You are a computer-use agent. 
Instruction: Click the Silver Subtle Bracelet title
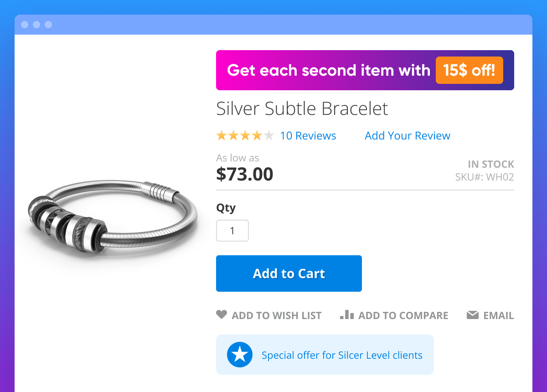tap(302, 108)
